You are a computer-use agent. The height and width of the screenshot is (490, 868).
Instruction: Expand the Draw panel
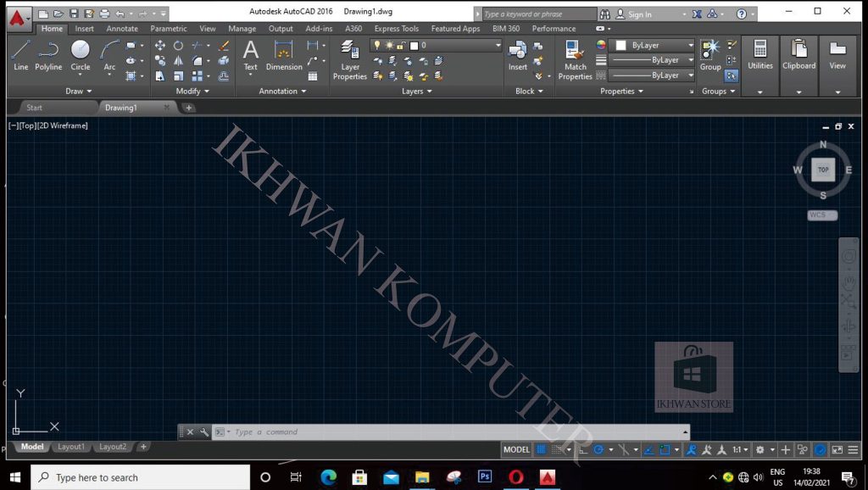pyautogui.click(x=78, y=91)
